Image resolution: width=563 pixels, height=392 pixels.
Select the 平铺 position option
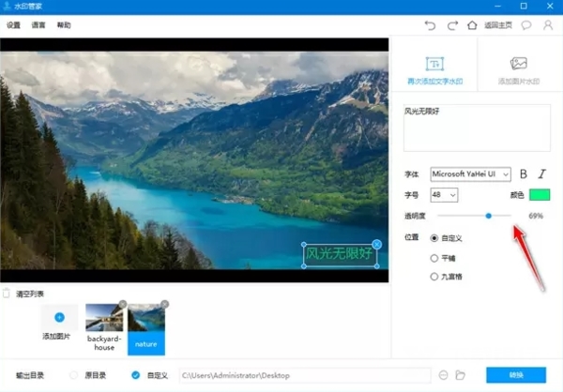pos(434,257)
